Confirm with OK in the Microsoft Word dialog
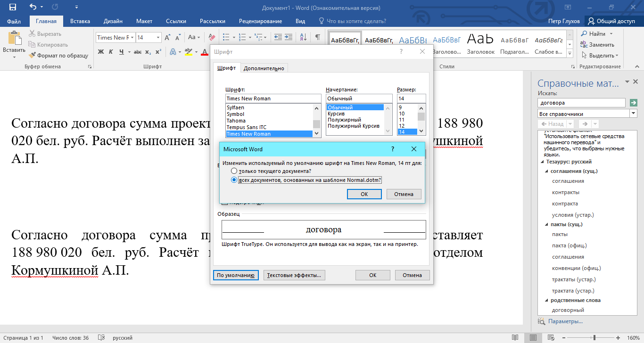644x343 pixels. tap(364, 194)
